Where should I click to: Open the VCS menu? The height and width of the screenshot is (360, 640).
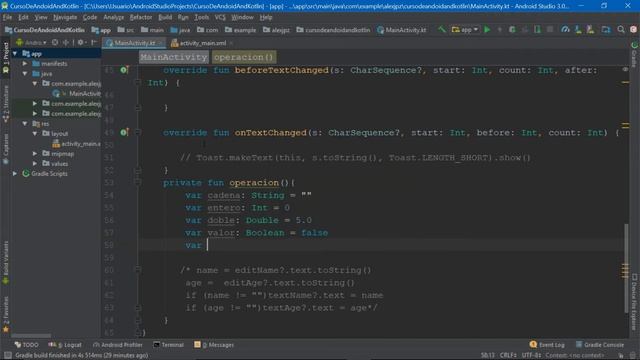[220, 18]
